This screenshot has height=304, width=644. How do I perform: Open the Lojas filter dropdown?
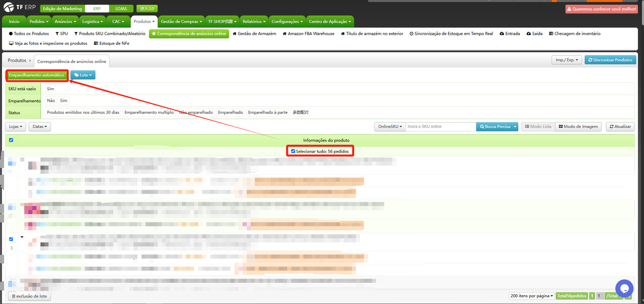[x=16, y=127]
